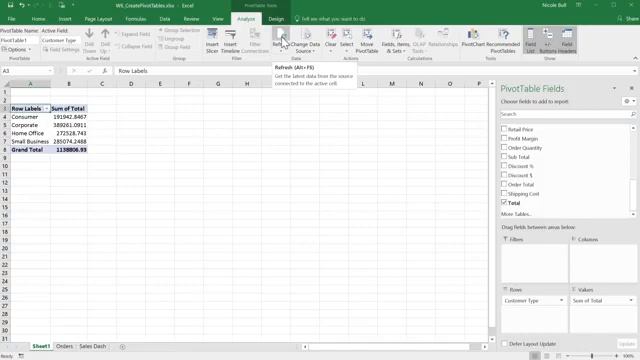640x360 pixels.
Task: Click the new sheet plus icon
Action: point(122,347)
